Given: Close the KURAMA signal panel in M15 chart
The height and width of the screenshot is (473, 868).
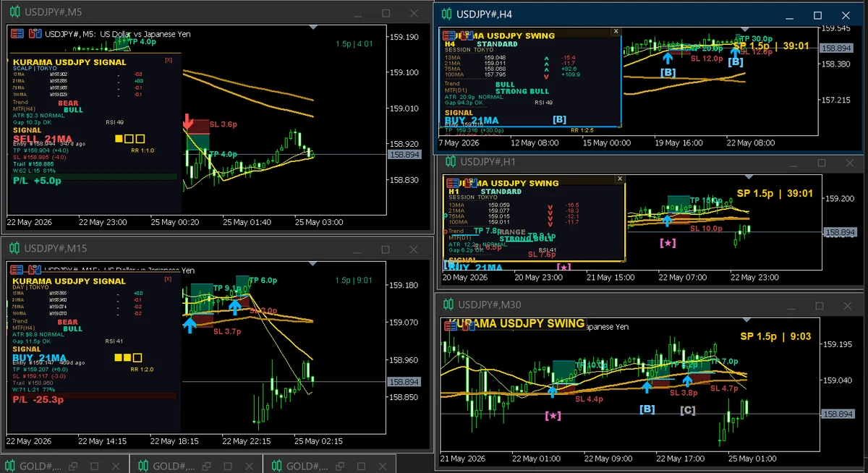Looking at the screenshot, I should click(169, 278).
